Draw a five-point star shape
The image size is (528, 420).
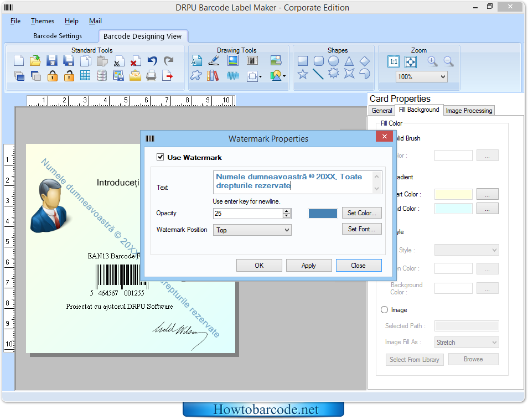[303, 74]
